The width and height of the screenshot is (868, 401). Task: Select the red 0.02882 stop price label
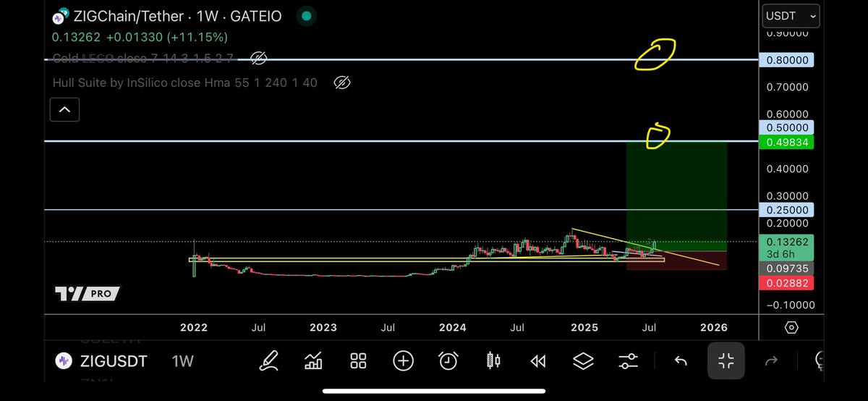(788, 282)
